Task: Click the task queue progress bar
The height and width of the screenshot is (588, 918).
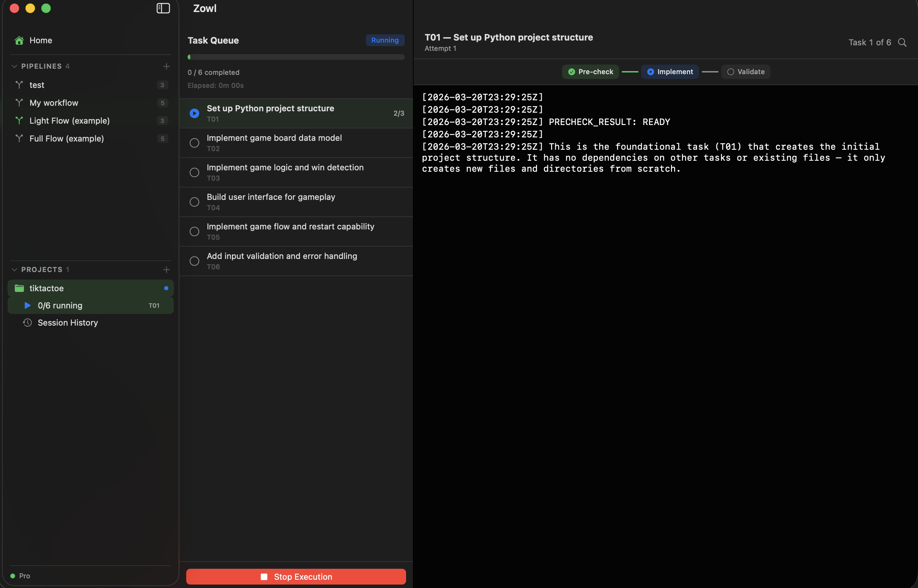Action: [x=296, y=57]
